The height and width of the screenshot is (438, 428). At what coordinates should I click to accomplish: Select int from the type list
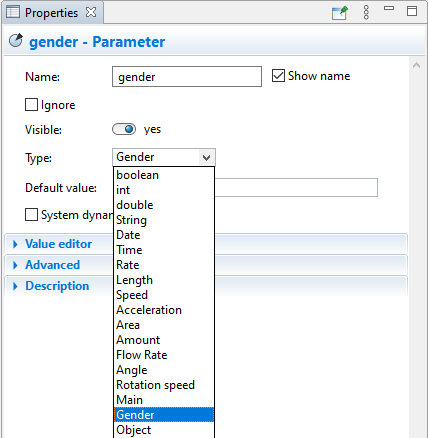click(x=164, y=190)
